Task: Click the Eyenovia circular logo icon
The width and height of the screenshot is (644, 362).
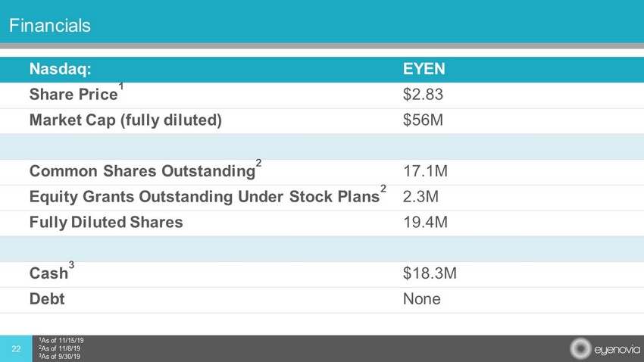Action: (580, 349)
